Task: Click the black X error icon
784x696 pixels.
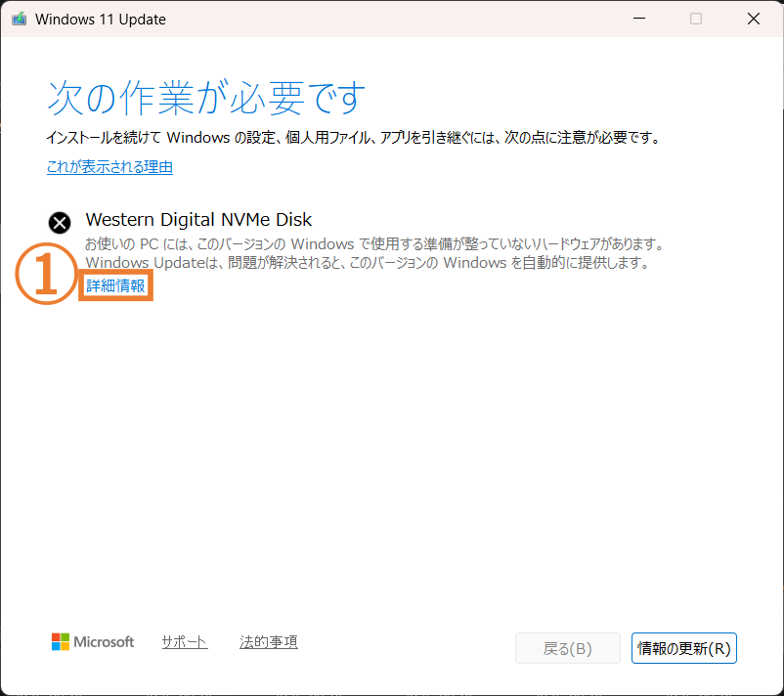Action: [60, 223]
